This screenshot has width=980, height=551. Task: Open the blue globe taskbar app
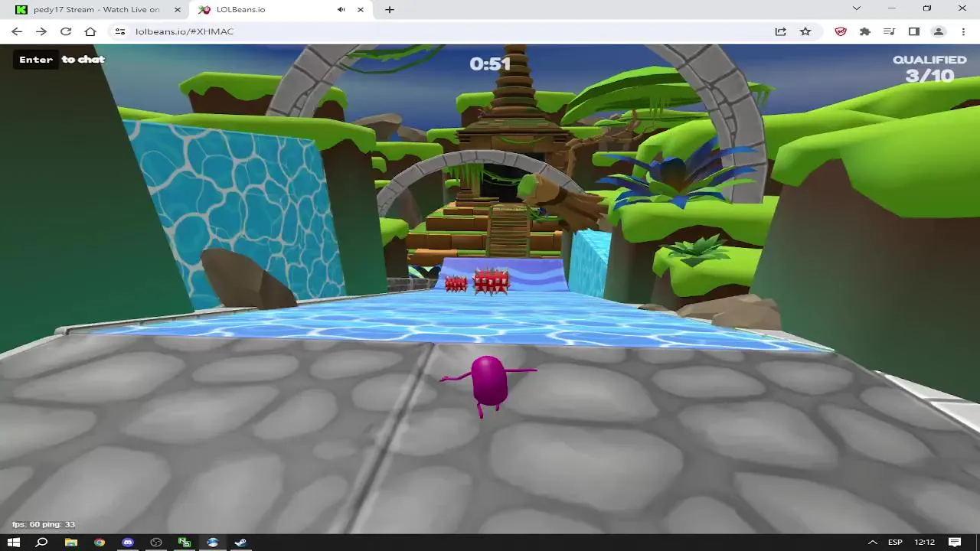tap(213, 543)
